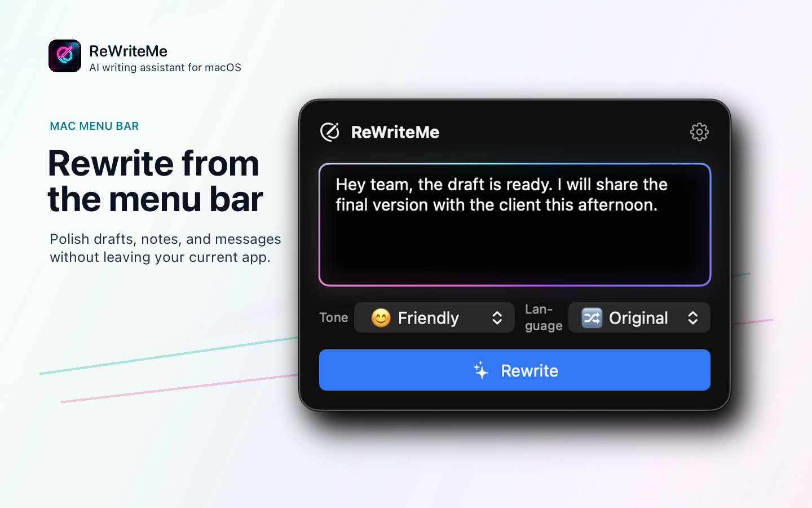Click the 'Rewrite from the menu bar' headline
This screenshot has width=812, height=508.
tap(155, 181)
